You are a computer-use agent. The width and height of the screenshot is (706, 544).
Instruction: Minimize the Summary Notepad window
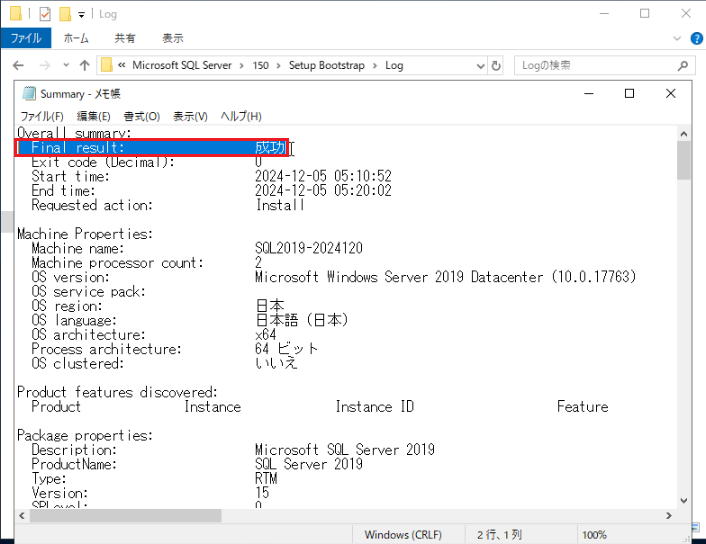pos(588,94)
